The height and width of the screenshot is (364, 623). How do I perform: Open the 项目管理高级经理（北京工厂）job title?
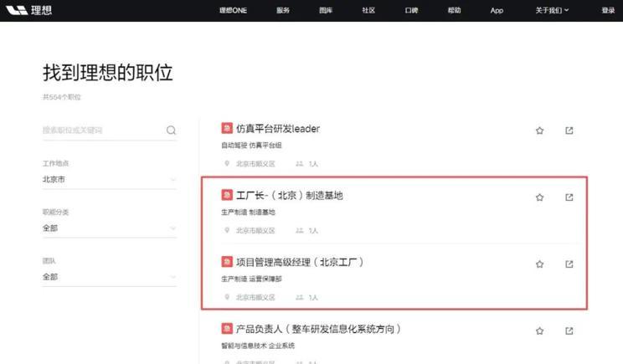300,262
